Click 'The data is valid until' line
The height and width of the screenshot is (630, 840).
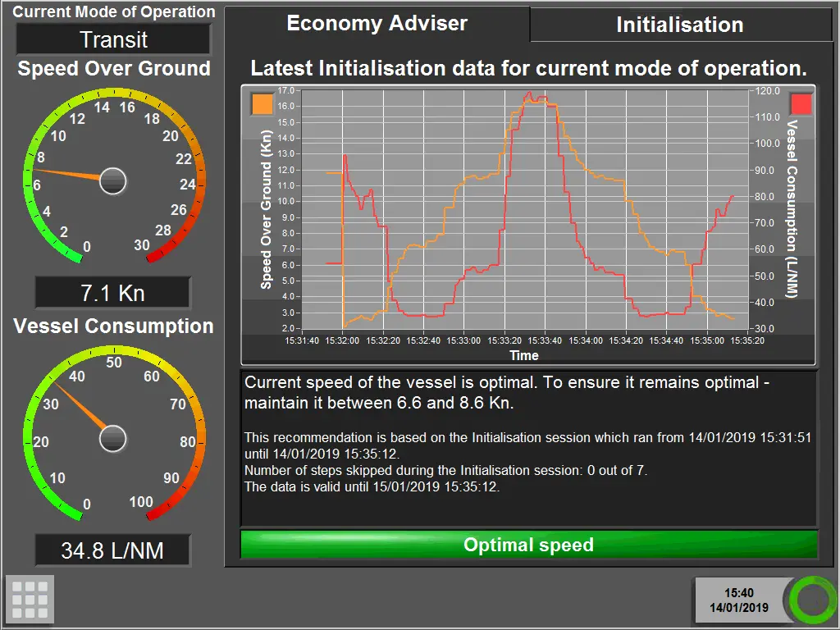(x=372, y=487)
